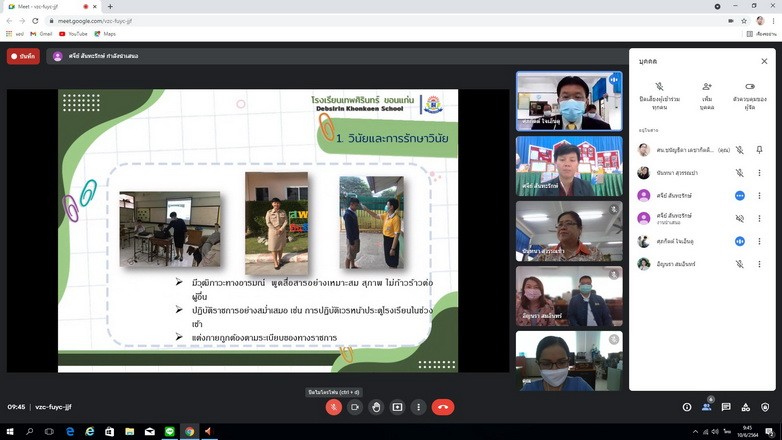This screenshot has width=782, height=440.
Task: Toggle the camera button
Action: [355, 407]
